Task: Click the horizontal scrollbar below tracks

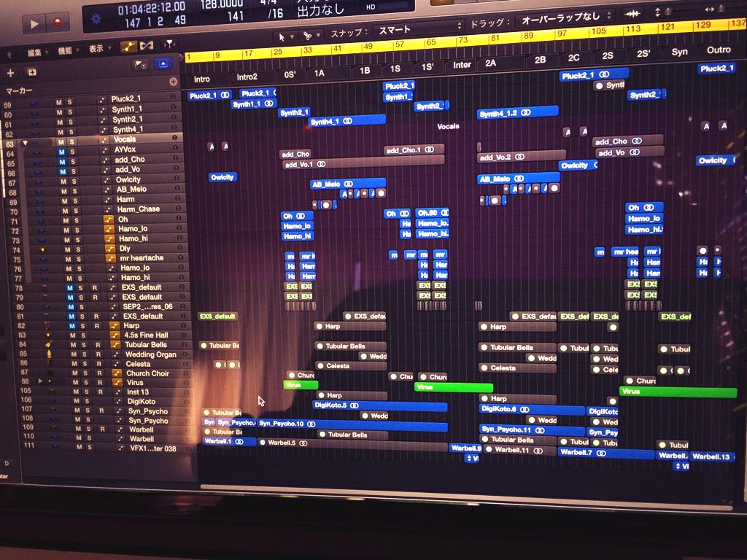Action: [466, 497]
